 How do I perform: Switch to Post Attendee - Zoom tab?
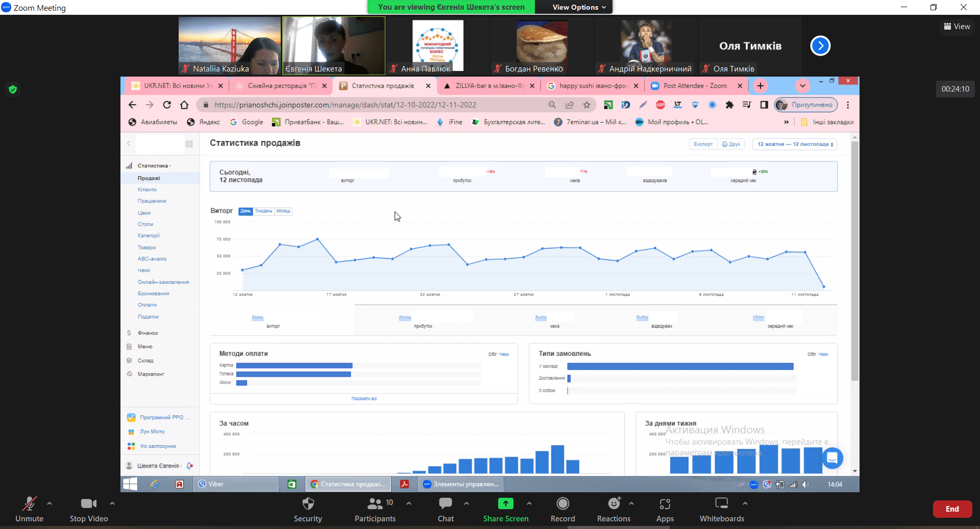tap(697, 86)
